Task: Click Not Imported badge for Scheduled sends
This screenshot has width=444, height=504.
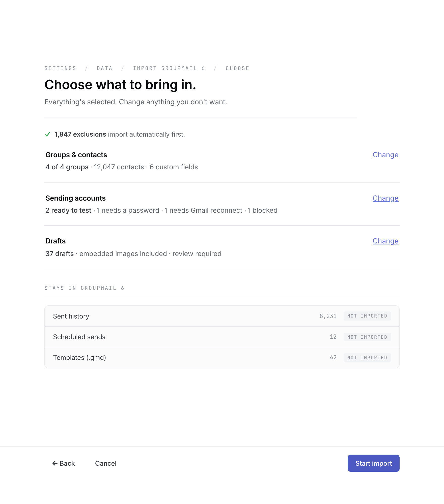Action: pos(367,337)
